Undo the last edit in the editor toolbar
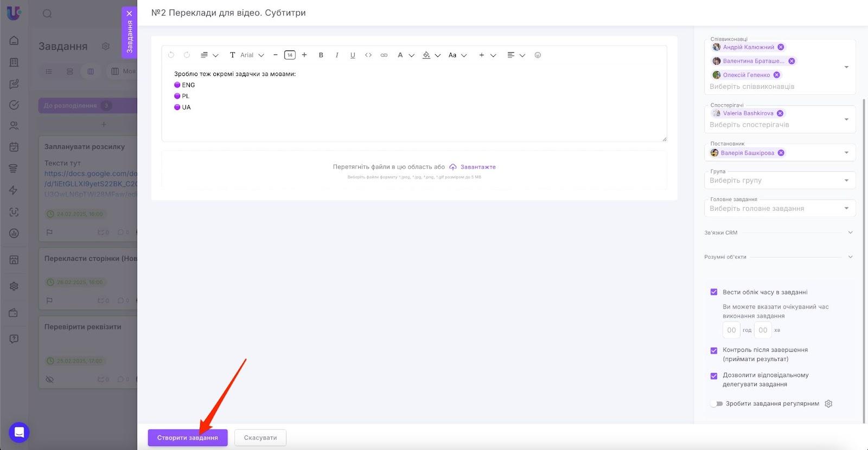The image size is (868, 450). point(171,55)
